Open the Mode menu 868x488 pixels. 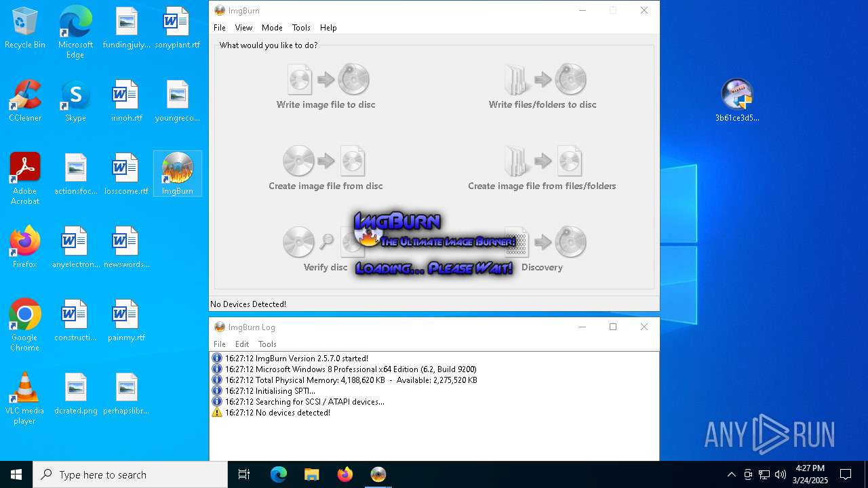(x=272, y=28)
